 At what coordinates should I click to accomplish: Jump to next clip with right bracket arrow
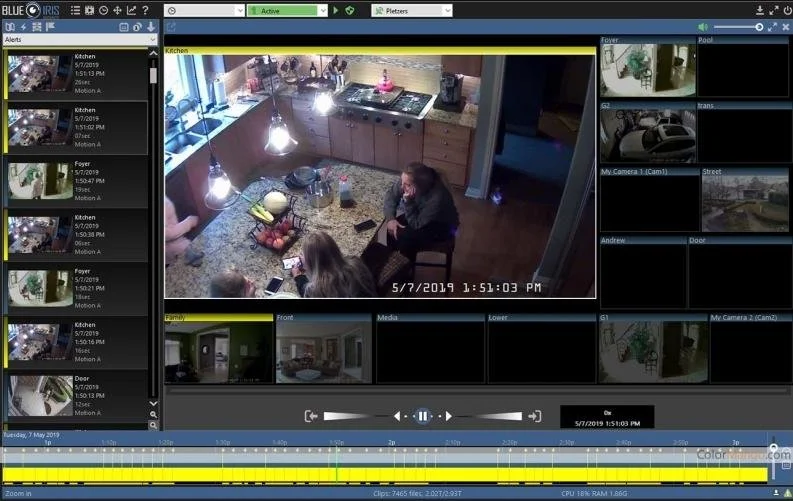[x=535, y=416]
